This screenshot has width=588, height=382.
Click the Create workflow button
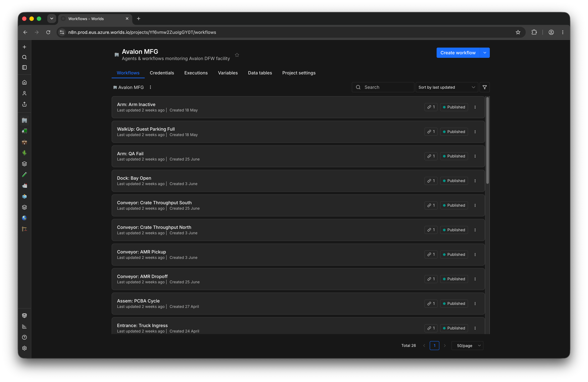click(458, 53)
